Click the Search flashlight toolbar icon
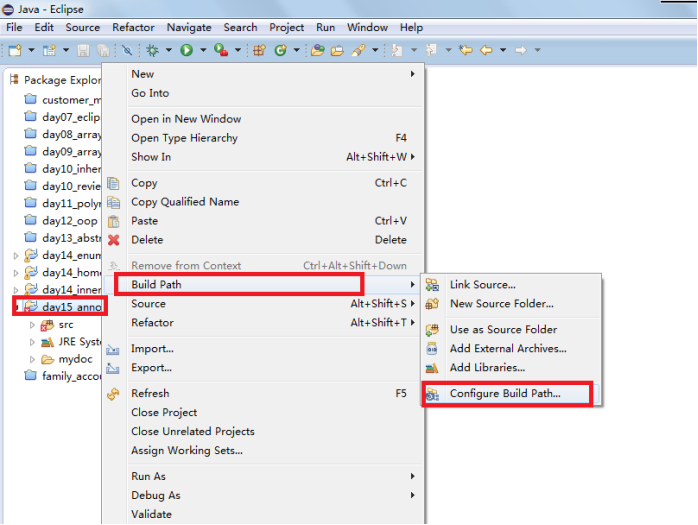698x525 pixels. [x=358, y=50]
